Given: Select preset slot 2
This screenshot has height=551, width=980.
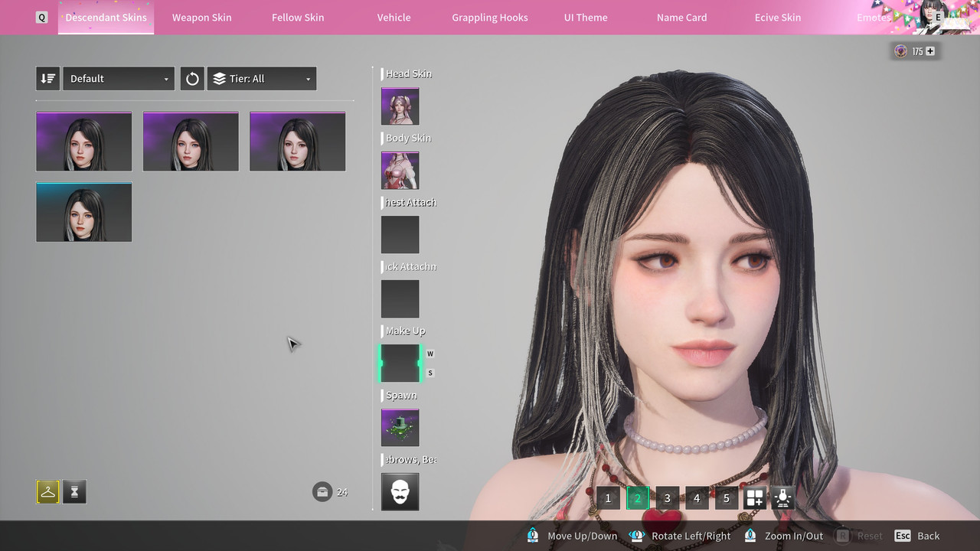Looking at the screenshot, I should pyautogui.click(x=638, y=498).
